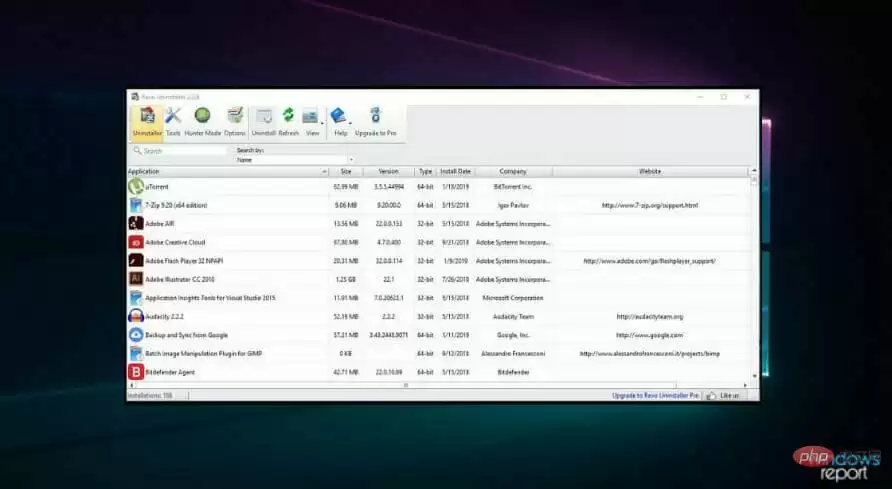Click the Alessandro Francesconi company cell
The height and width of the screenshot is (489, 892).
click(513, 354)
